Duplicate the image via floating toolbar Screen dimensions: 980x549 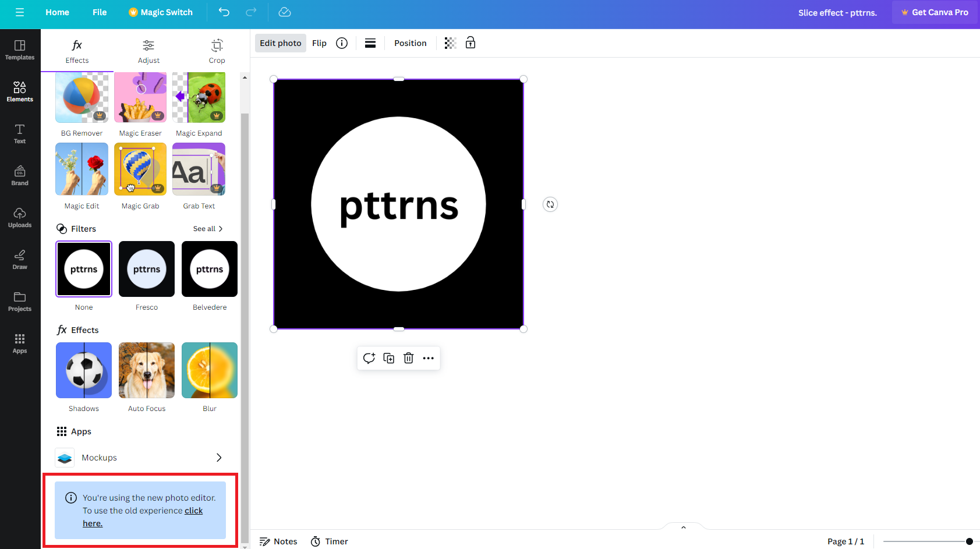click(x=389, y=358)
